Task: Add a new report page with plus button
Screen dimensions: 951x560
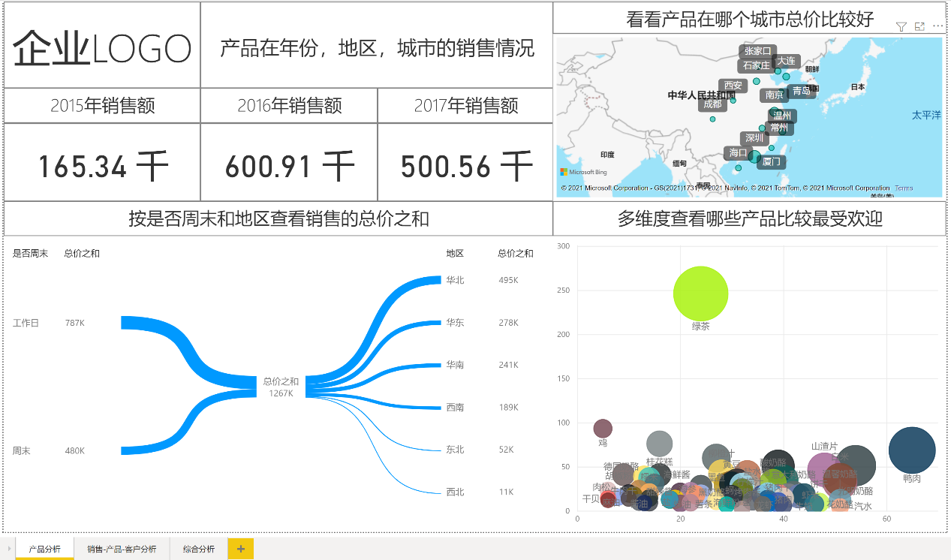Action: [240, 549]
